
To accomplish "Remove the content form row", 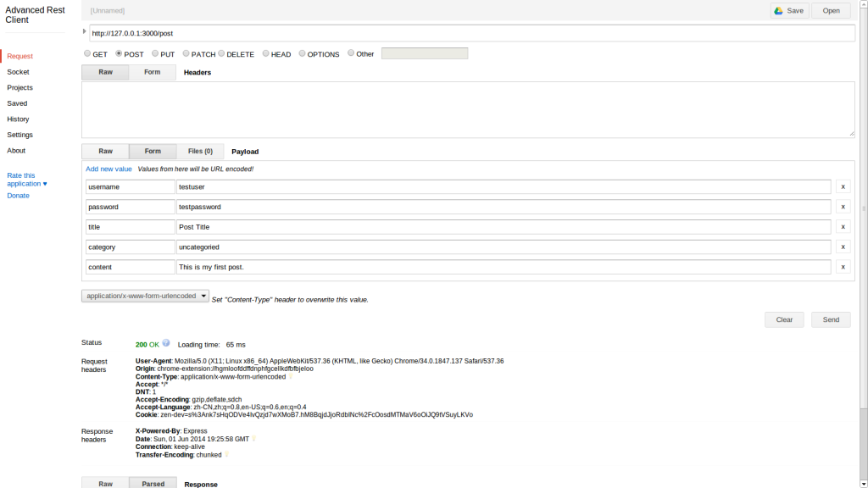I will [x=843, y=267].
